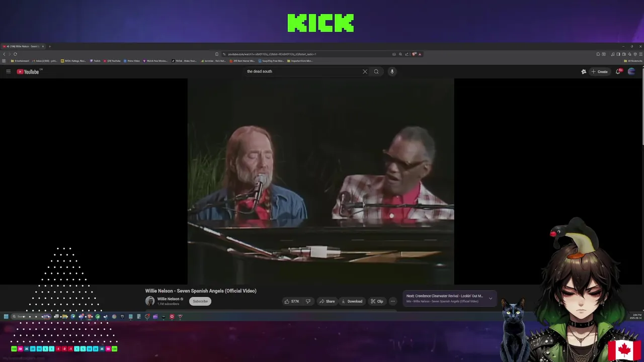Open the TikTok bookmark
This screenshot has height=362, width=644.
(x=184, y=61)
